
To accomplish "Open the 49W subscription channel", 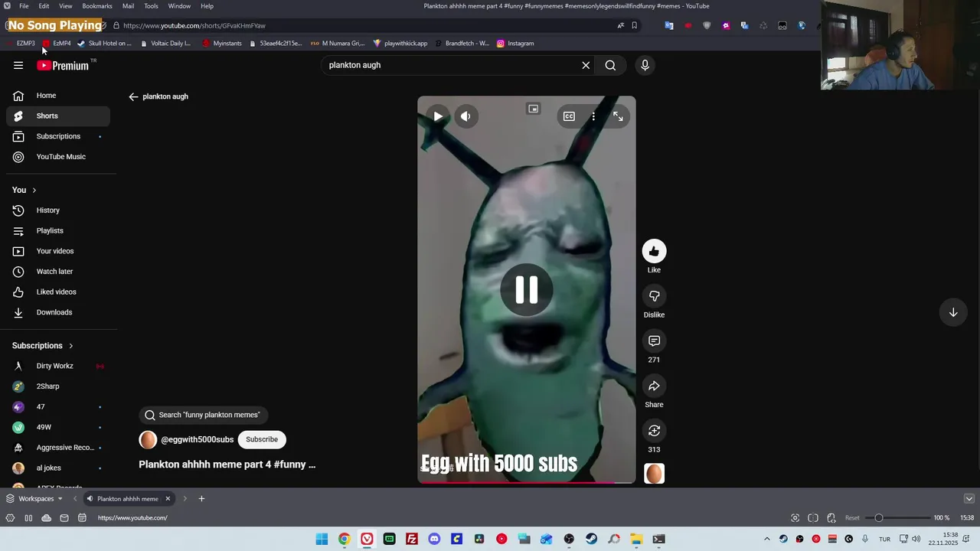I will 58,427.
